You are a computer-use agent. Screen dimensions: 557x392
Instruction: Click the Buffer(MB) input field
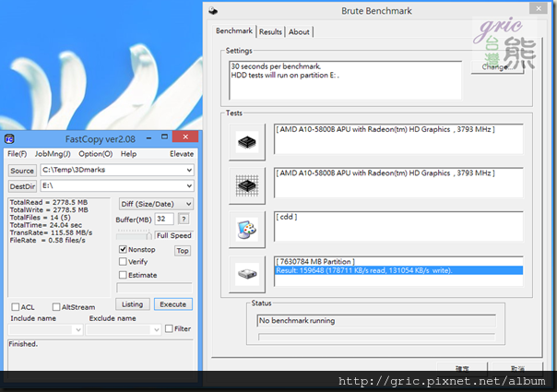click(x=164, y=219)
